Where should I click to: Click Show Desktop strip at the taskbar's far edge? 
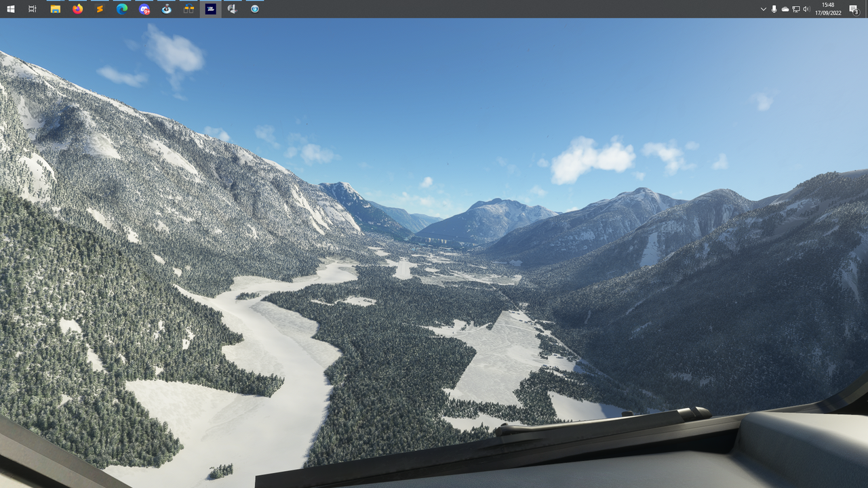tap(866, 9)
